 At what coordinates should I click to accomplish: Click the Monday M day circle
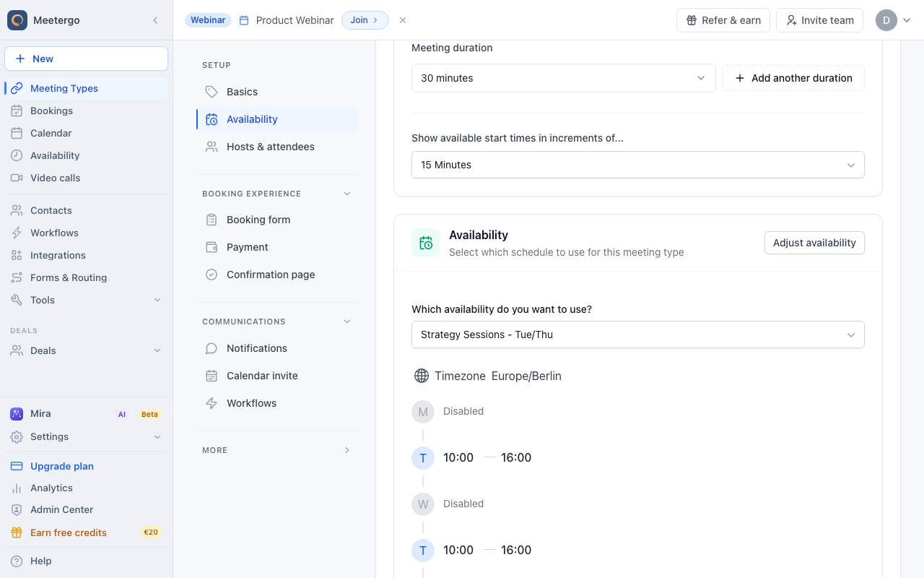click(423, 412)
